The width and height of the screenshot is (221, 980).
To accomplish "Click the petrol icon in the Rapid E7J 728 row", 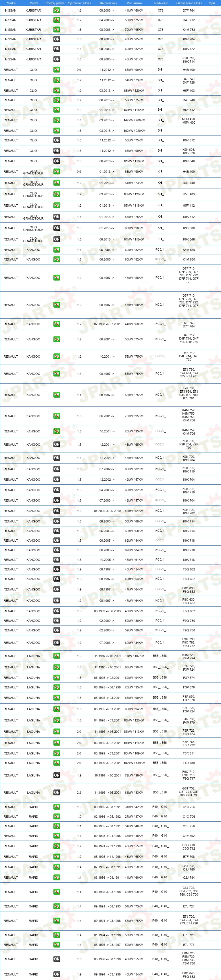I will [x=57, y=935].
